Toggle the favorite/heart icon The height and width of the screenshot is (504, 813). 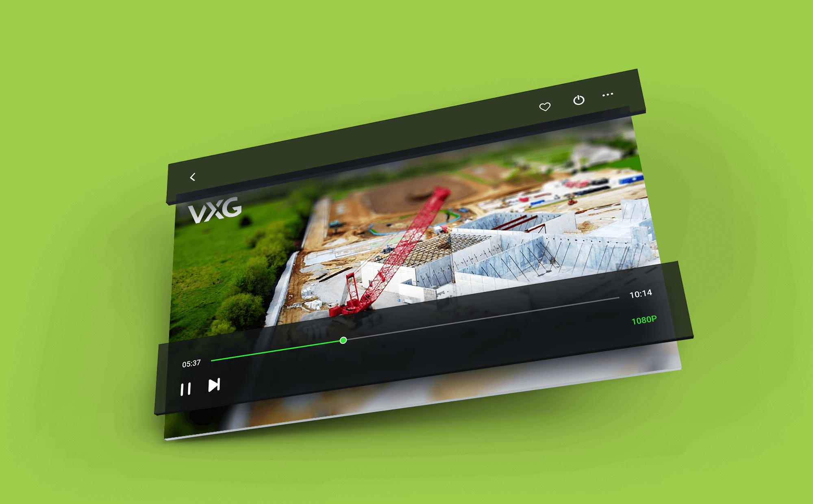click(x=545, y=106)
